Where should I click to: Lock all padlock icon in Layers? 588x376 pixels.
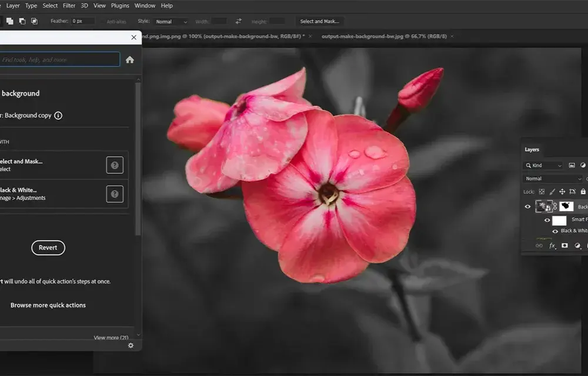click(583, 192)
